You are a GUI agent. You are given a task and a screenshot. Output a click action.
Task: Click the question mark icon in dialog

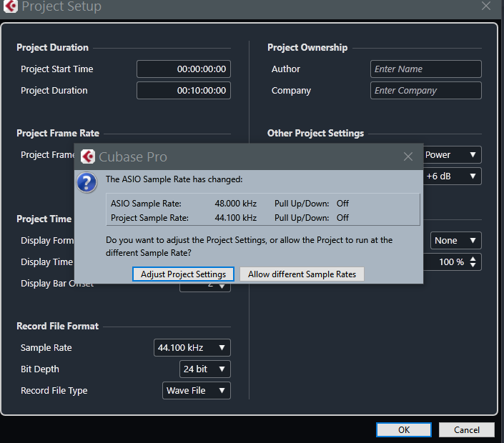click(87, 182)
